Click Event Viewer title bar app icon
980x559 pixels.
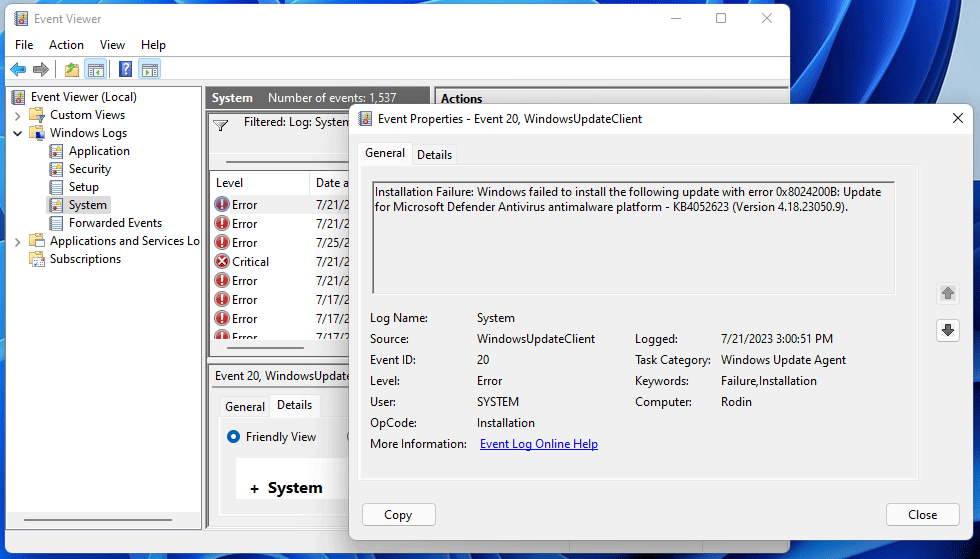(21, 19)
